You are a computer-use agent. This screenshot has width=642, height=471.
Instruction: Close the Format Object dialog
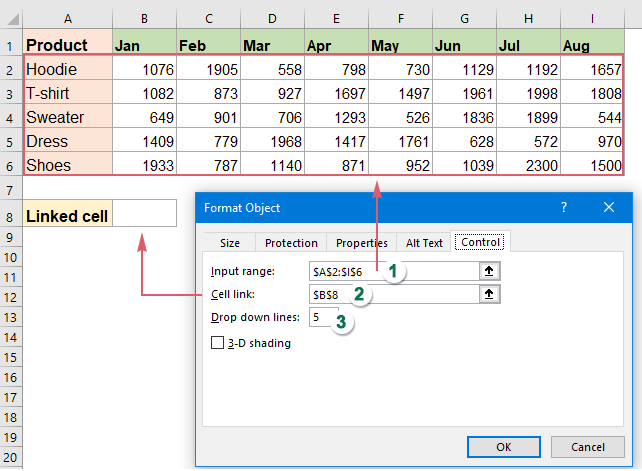(x=608, y=207)
